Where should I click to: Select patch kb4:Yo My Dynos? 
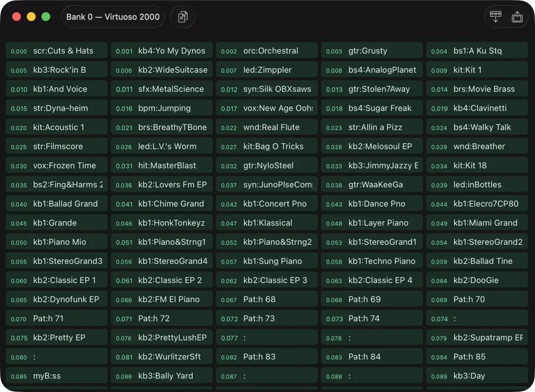click(x=162, y=50)
